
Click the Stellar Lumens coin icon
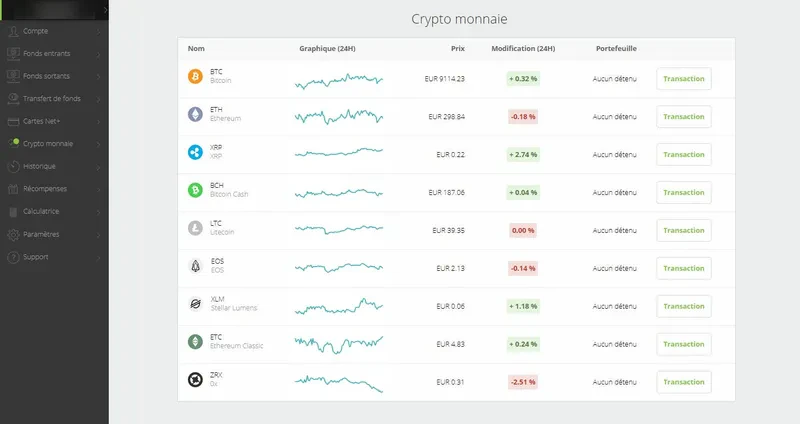194,304
